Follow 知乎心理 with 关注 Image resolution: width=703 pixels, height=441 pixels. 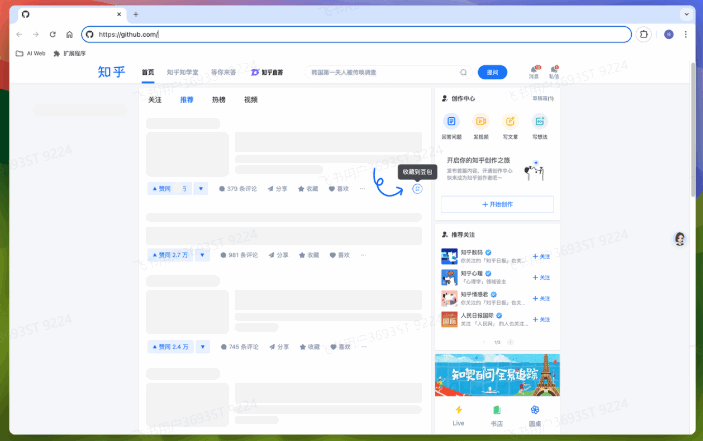tap(541, 277)
